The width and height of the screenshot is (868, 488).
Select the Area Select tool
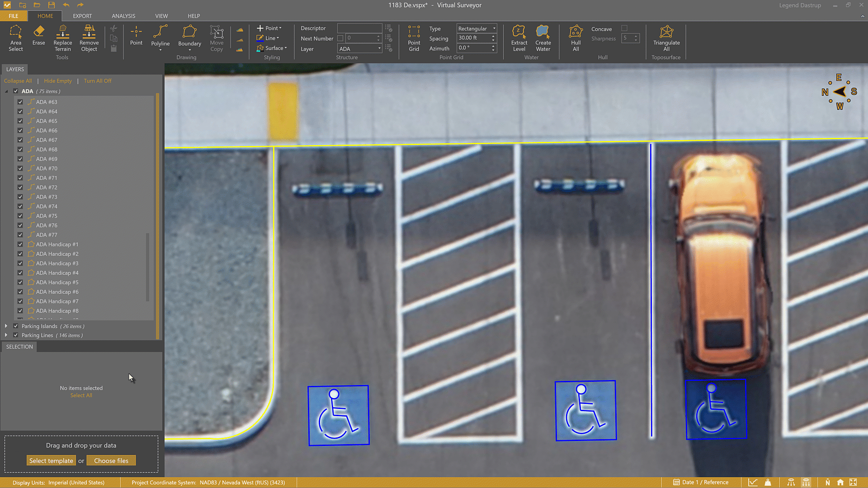15,38
